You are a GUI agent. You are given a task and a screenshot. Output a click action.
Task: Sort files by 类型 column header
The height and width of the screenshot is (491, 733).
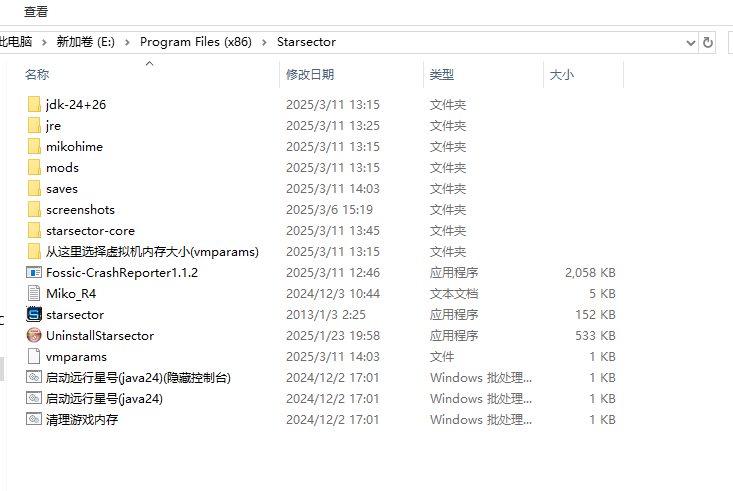(x=442, y=74)
